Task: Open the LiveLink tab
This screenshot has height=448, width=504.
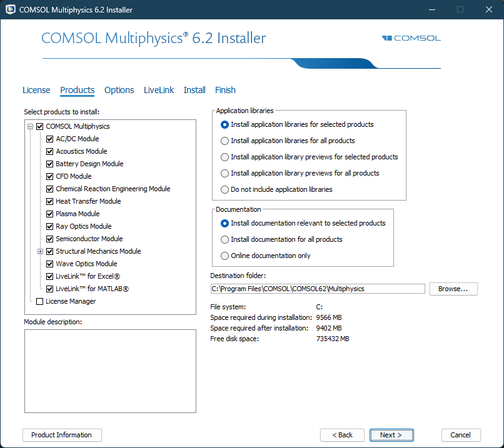Action: [x=159, y=90]
